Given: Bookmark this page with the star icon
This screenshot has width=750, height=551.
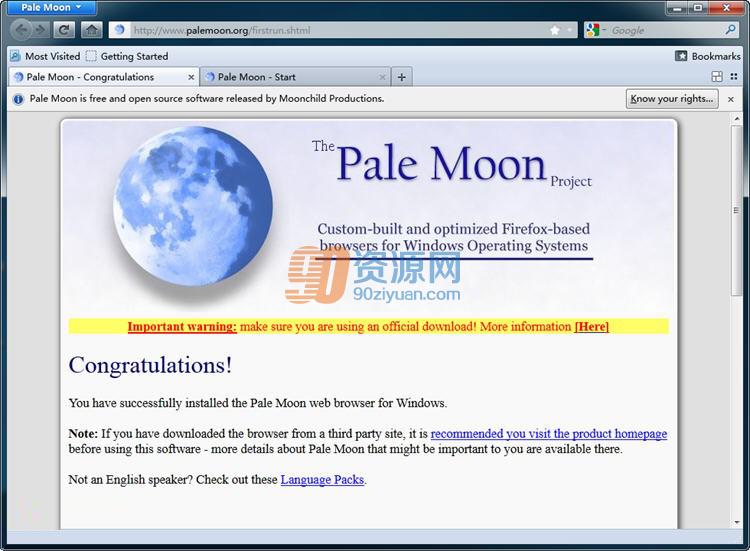Looking at the screenshot, I should [555, 30].
